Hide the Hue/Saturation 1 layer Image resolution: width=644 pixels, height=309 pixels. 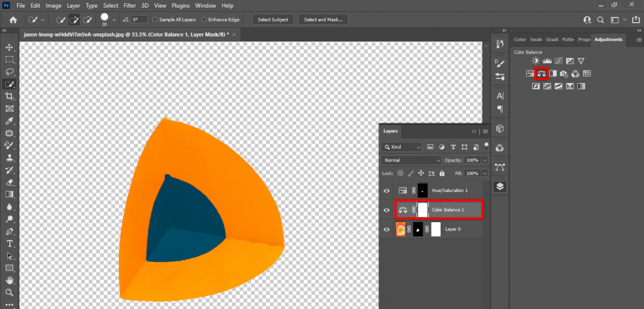point(387,190)
